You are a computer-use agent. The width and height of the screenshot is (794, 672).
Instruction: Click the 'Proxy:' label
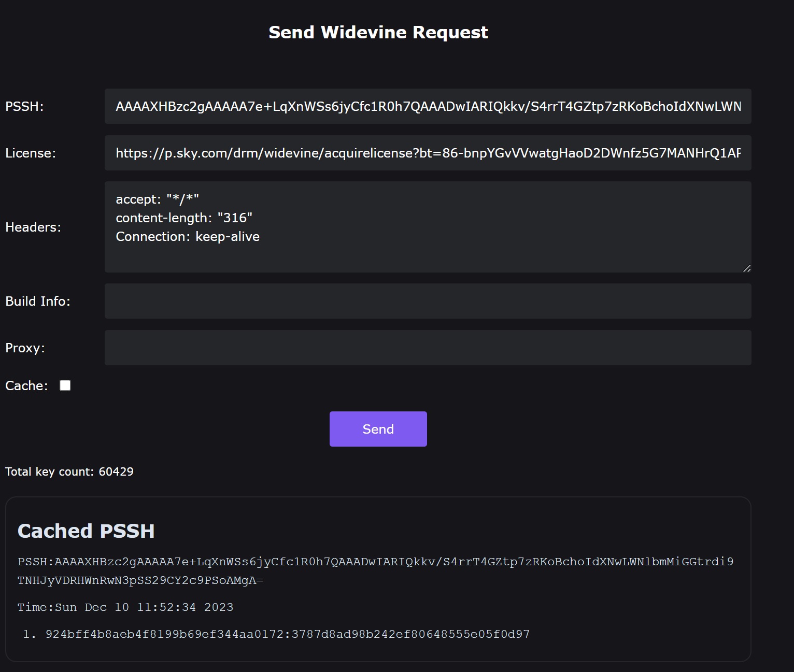tap(25, 348)
